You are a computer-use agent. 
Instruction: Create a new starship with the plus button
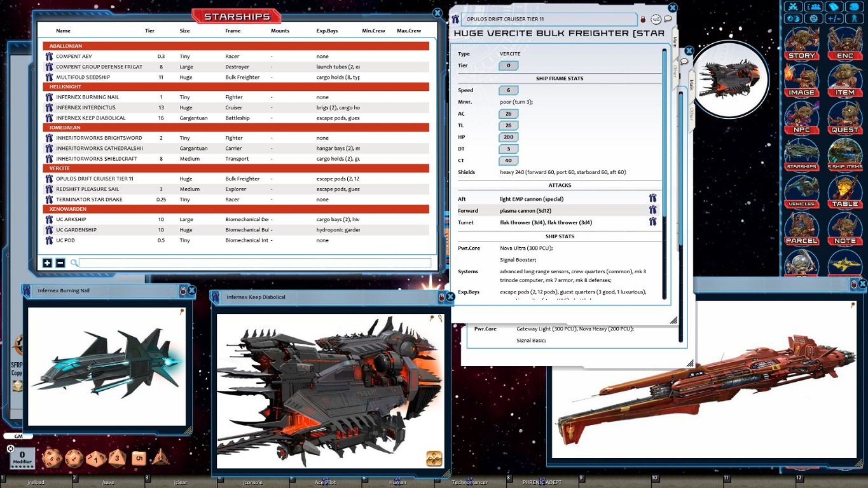47,262
